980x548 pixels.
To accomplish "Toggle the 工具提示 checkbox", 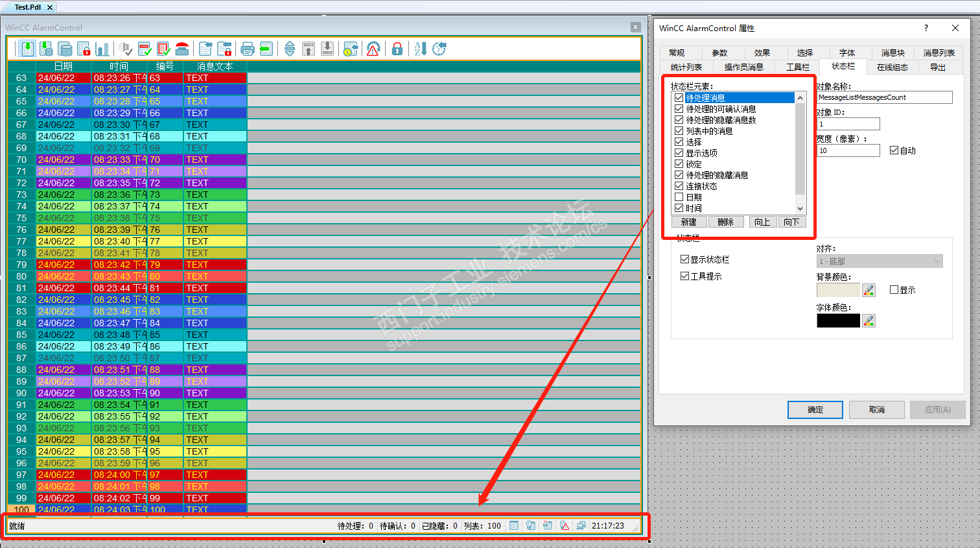I will coord(684,276).
